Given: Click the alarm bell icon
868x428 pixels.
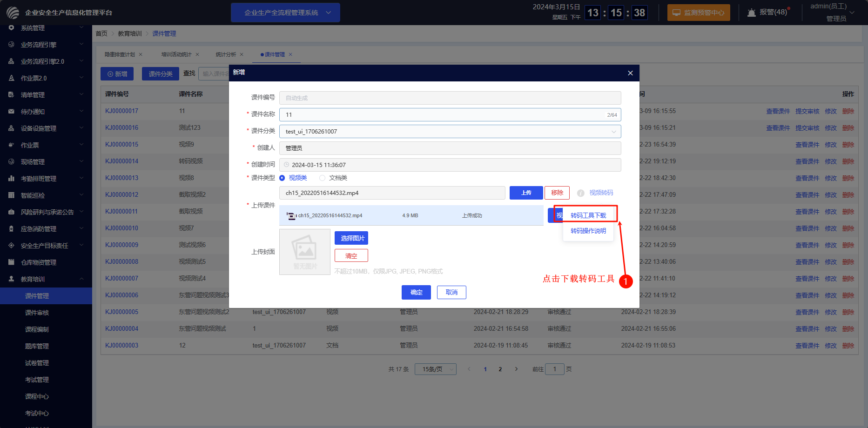Looking at the screenshot, I should (751, 13).
